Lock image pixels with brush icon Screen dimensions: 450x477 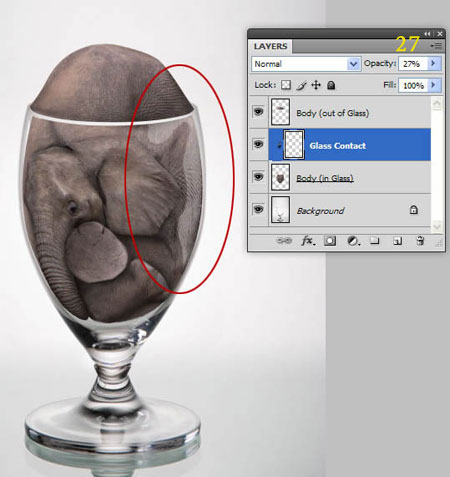click(301, 85)
